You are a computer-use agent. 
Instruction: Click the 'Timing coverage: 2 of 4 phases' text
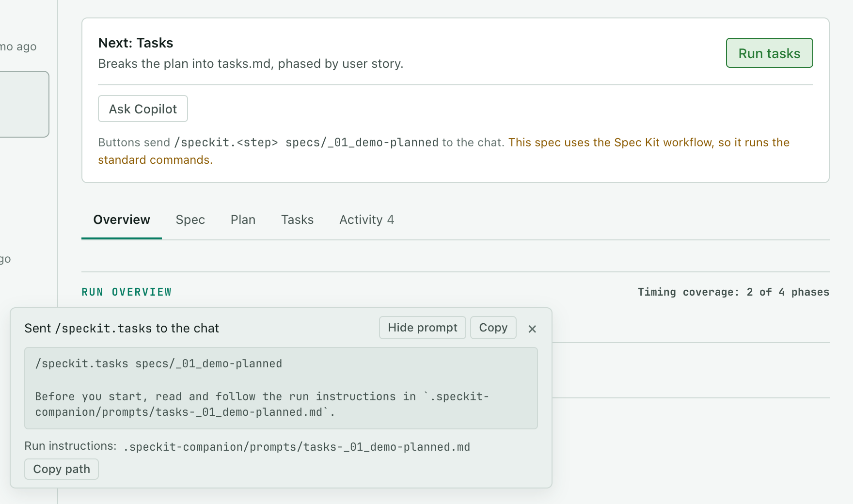(734, 292)
